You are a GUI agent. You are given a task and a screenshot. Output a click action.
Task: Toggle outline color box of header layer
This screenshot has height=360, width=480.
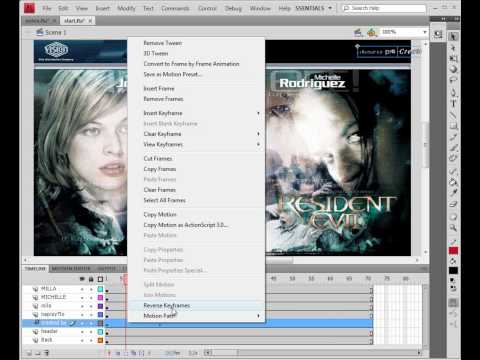[x=100, y=332]
